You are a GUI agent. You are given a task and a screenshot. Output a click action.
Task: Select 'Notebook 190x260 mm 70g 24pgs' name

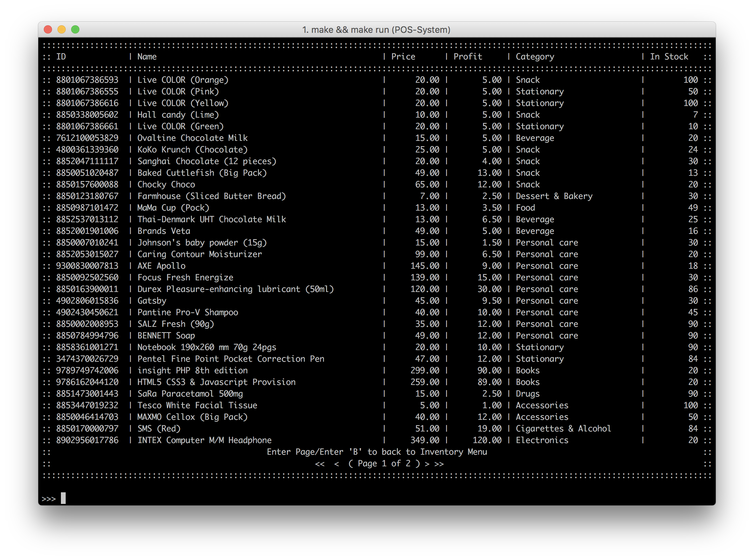point(207,347)
